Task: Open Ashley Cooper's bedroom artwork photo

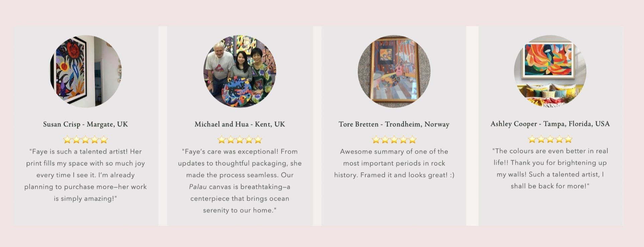Action: [x=550, y=71]
